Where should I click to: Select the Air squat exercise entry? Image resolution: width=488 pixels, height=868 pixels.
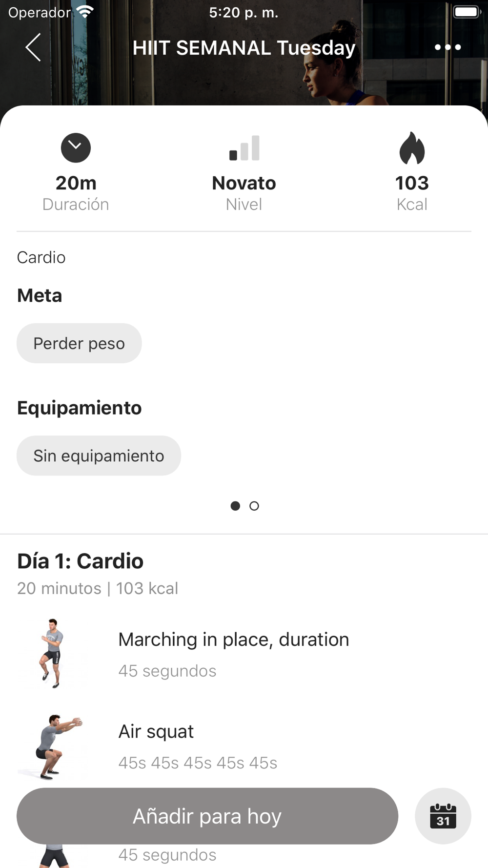click(x=244, y=746)
